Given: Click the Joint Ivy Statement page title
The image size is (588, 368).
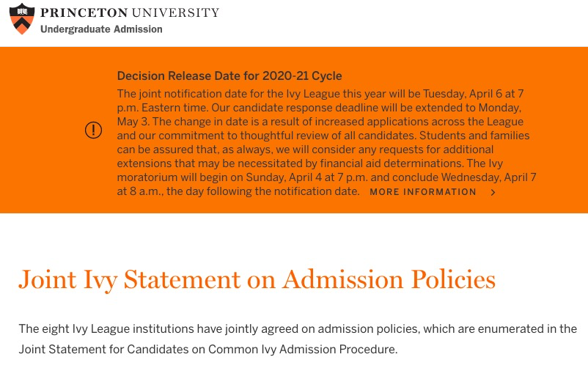Looking at the screenshot, I should coord(257,279).
